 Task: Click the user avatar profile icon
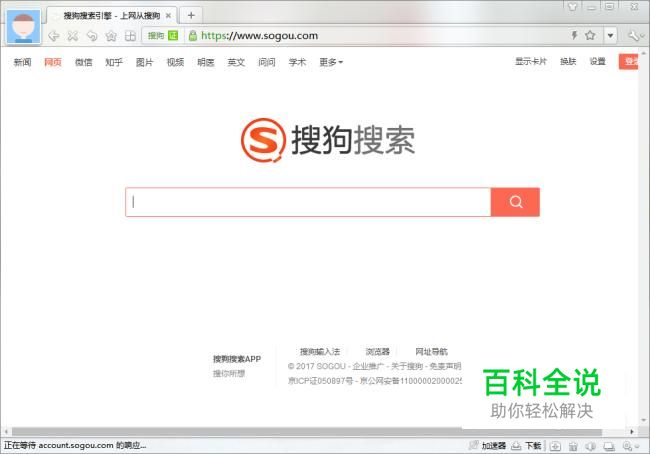[x=24, y=27]
